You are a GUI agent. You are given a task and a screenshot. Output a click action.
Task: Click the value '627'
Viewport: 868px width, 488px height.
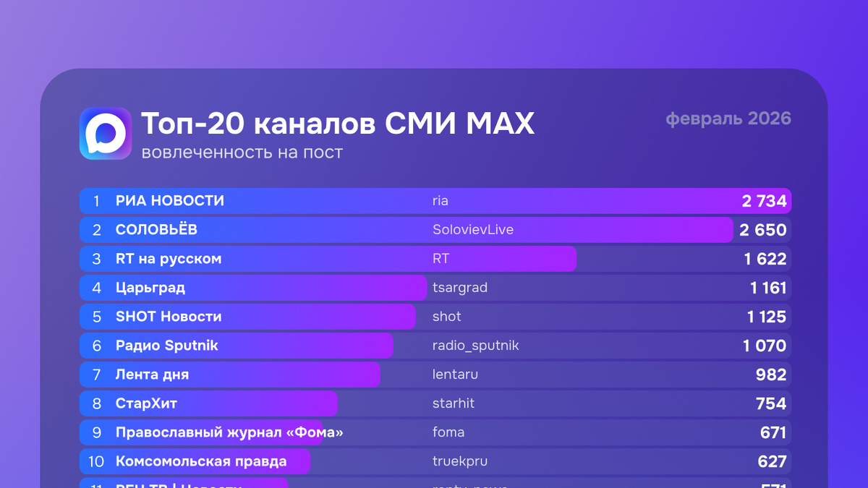(773, 461)
